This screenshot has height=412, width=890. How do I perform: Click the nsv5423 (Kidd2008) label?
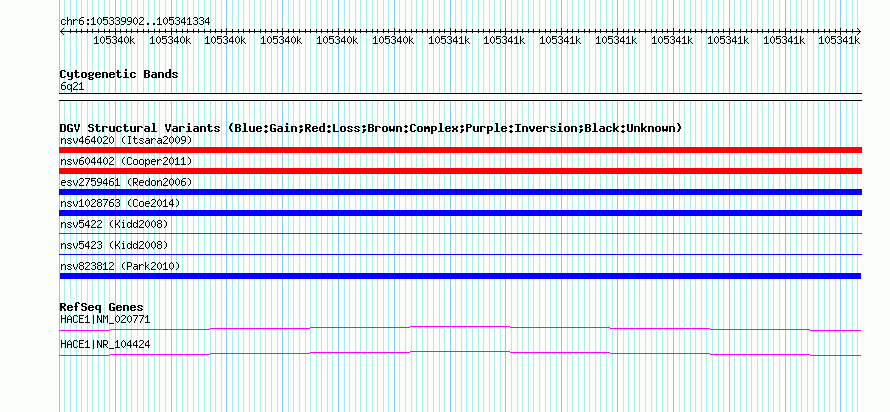pyautogui.click(x=114, y=245)
